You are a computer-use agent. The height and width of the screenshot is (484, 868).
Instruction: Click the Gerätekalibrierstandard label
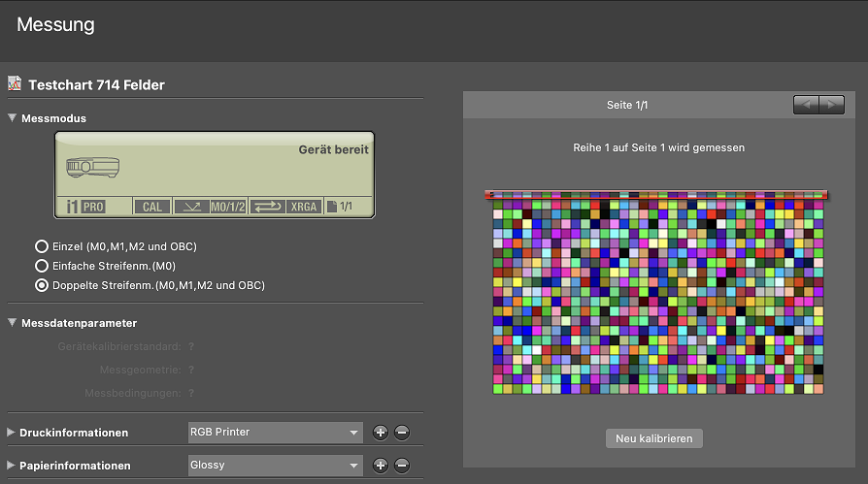point(119,346)
